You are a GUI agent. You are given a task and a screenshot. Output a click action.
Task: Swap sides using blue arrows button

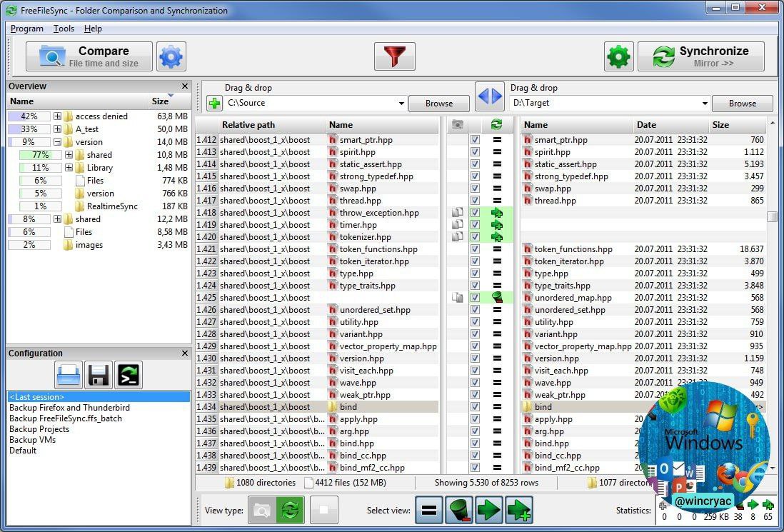(490, 96)
